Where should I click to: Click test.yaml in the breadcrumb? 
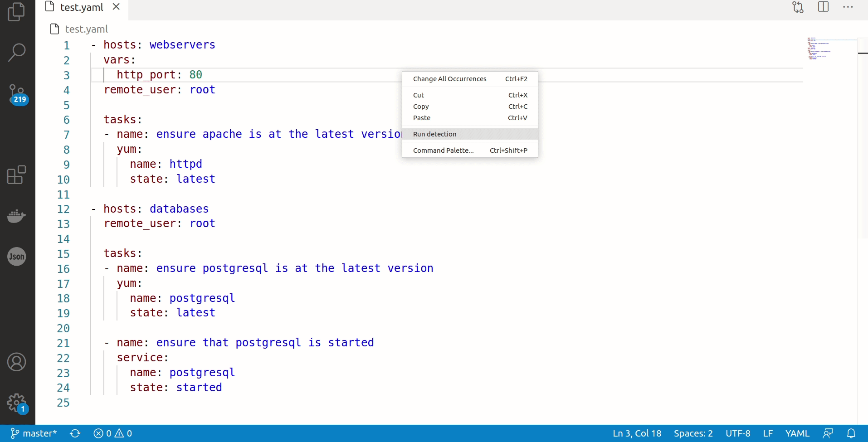pos(86,29)
